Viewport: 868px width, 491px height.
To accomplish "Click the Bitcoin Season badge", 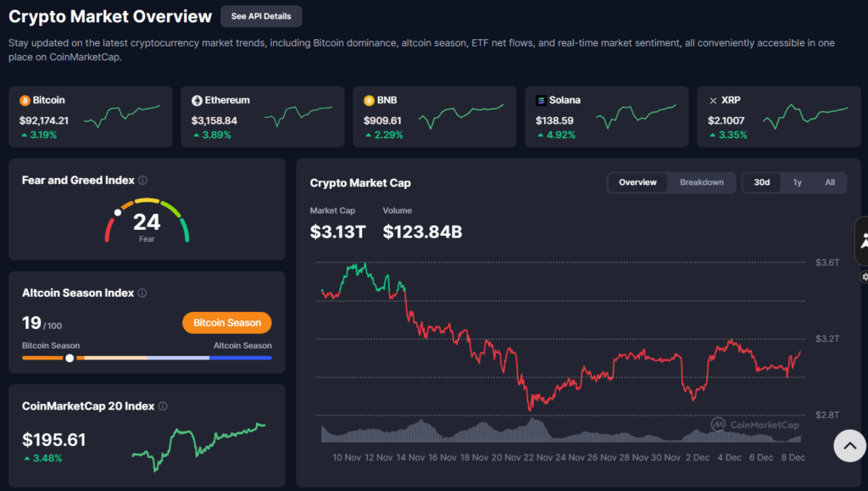I will tap(226, 323).
